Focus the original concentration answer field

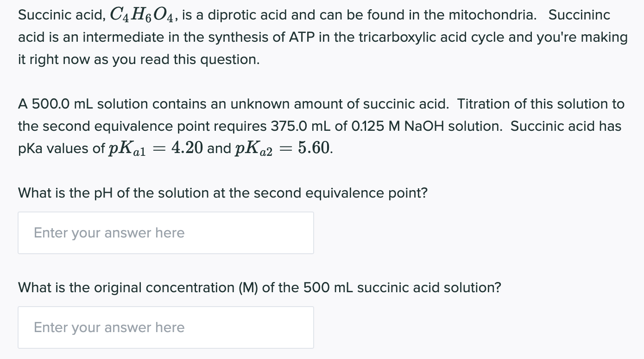pos(166,327)
